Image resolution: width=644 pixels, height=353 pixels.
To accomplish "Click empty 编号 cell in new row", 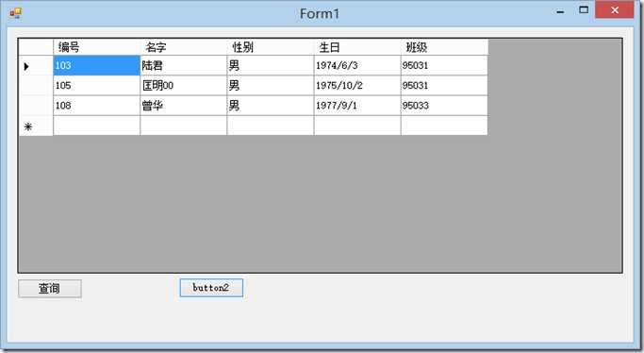I will [96, 126].
